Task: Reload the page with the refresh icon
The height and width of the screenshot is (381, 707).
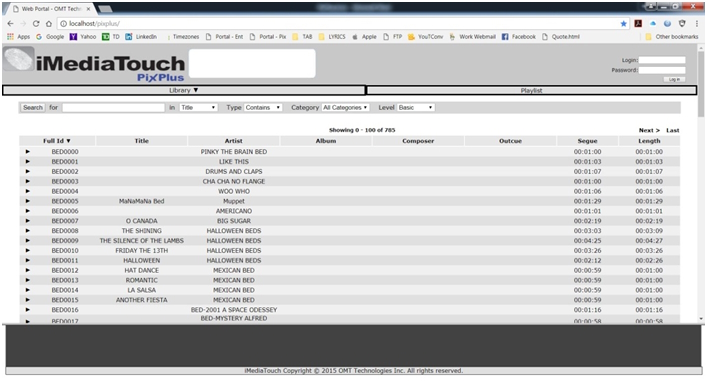Action: (36, 23)
